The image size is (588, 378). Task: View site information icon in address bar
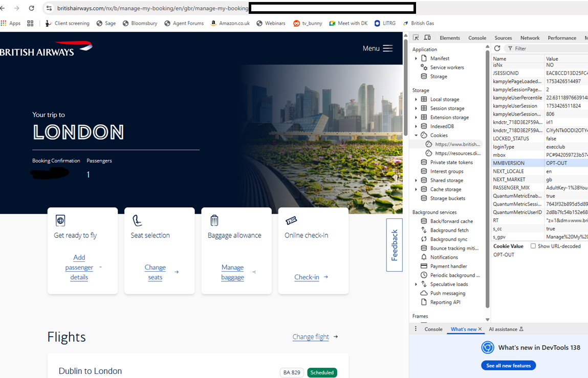[x=49, y=8]
